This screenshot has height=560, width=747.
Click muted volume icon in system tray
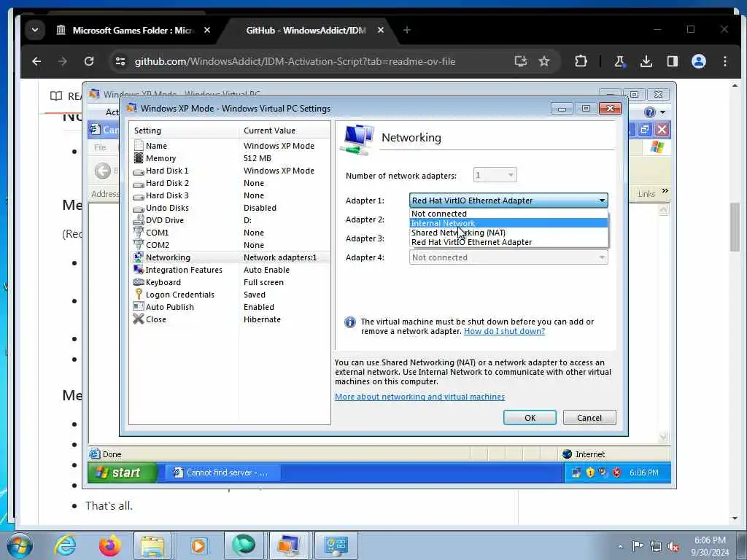point(673,546)
